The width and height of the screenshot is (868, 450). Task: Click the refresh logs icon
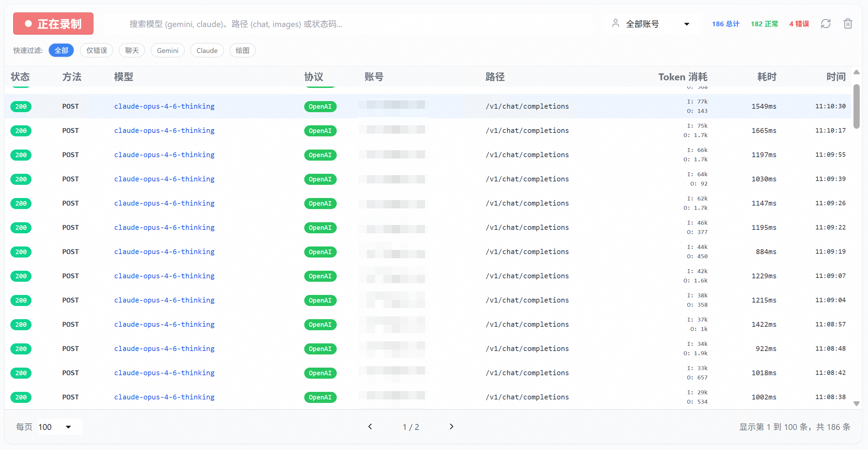[x=825, y=24]
